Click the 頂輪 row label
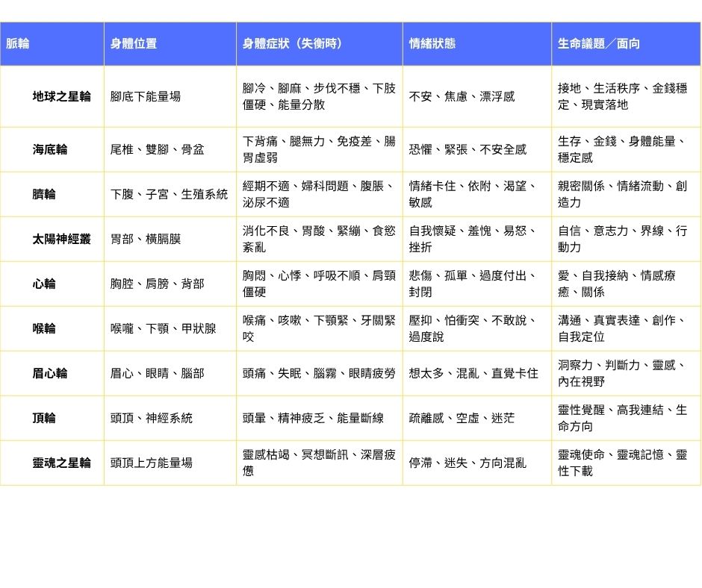 [x=43, y=418]
